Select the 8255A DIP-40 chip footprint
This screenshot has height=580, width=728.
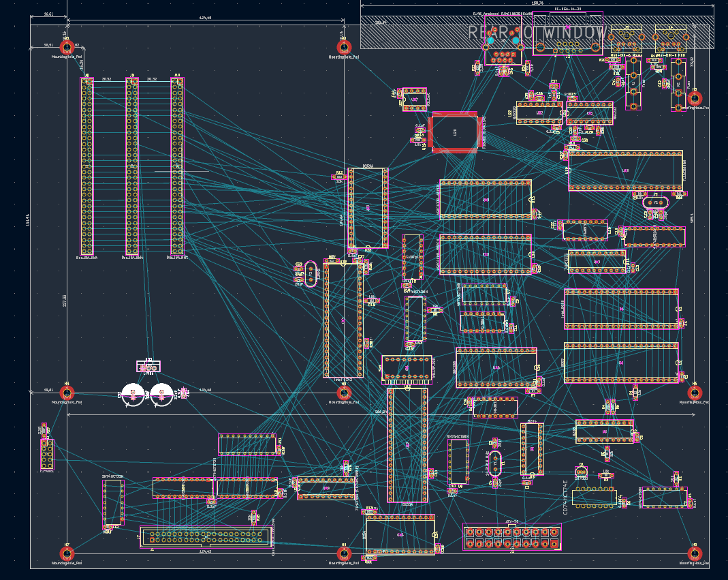408,445
